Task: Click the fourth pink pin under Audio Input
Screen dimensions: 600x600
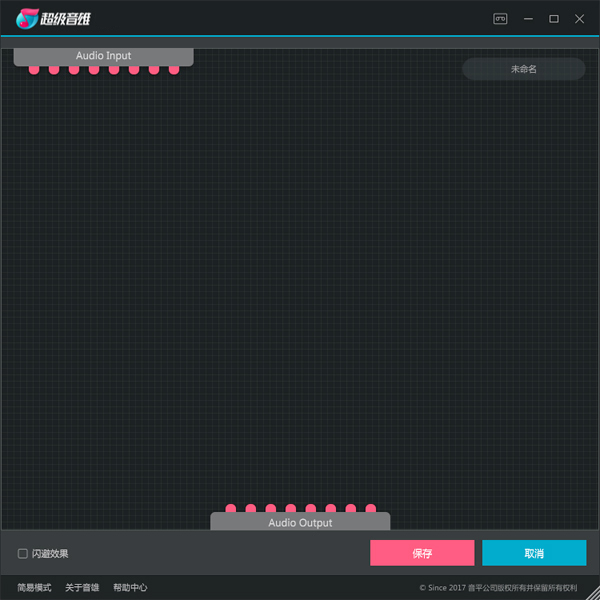Action: (94, 69)
